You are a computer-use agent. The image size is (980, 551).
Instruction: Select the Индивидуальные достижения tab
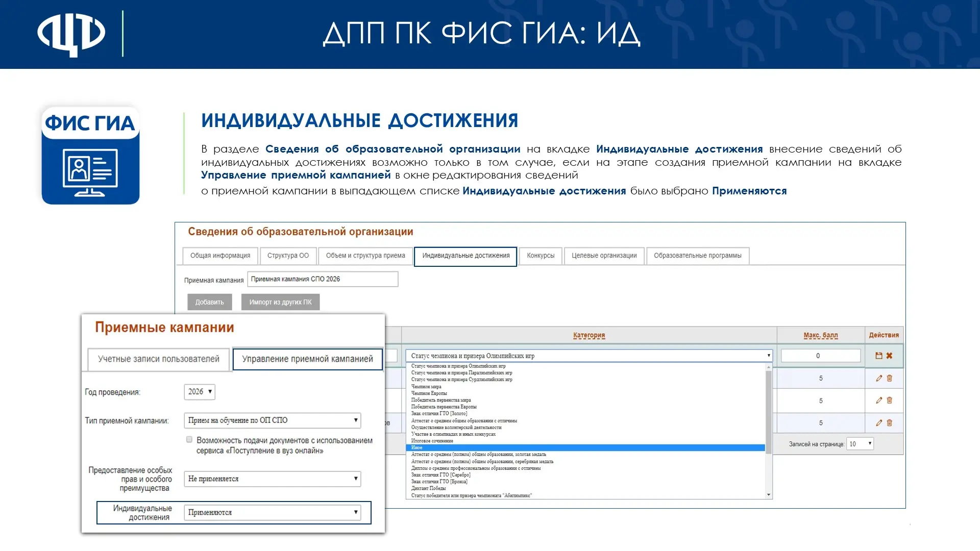pos(466,256)
